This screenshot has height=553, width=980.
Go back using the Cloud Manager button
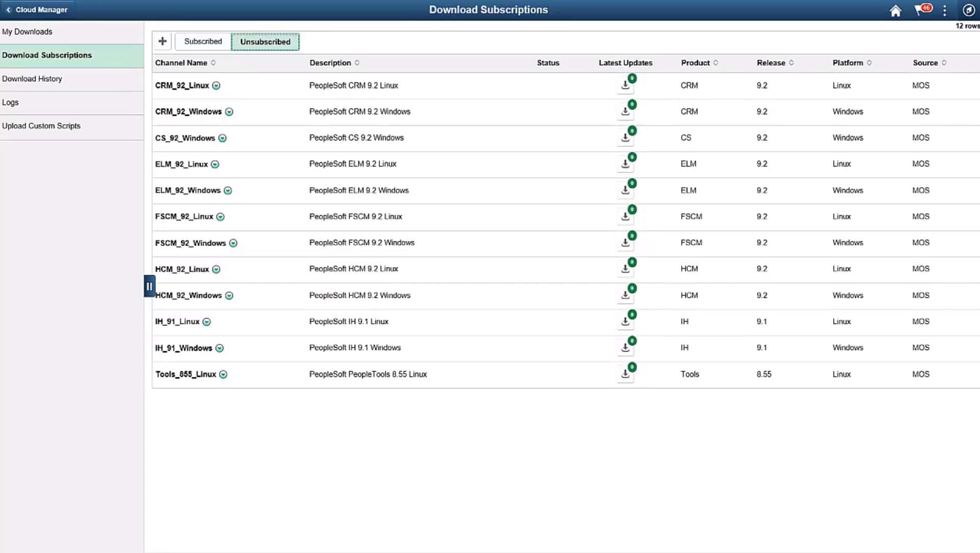tap(37, 9)
